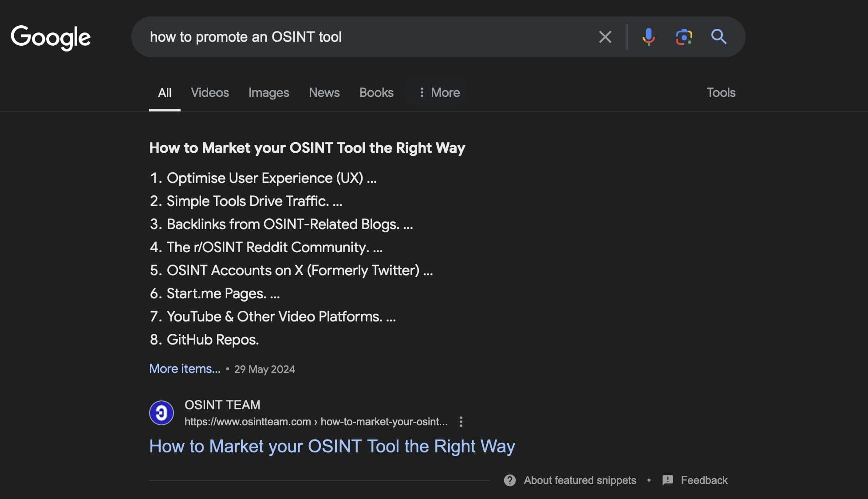Screen dimensions: 868x499
Task: Open the 'More items...' link
Action: (x=185, y=368)
